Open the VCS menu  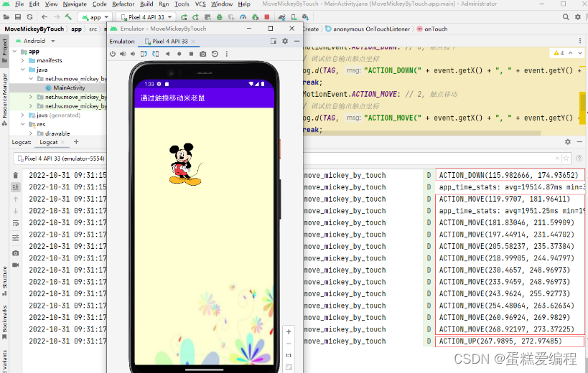(200, 4)
